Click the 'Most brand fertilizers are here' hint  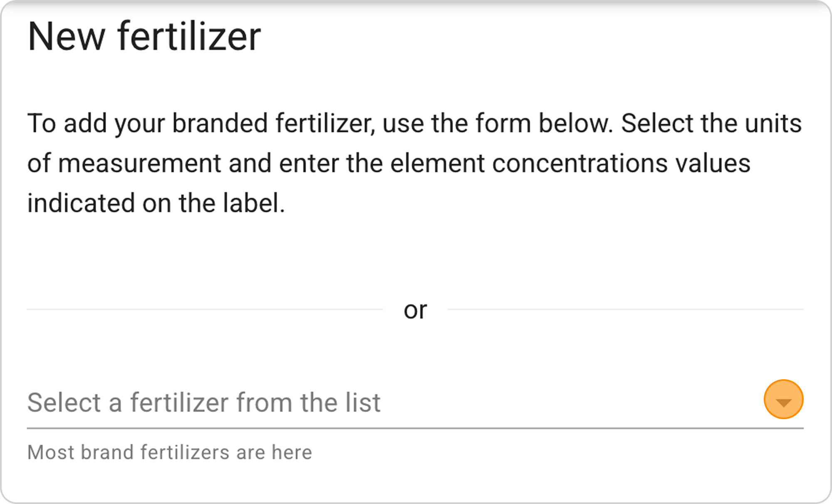[169, 452]
